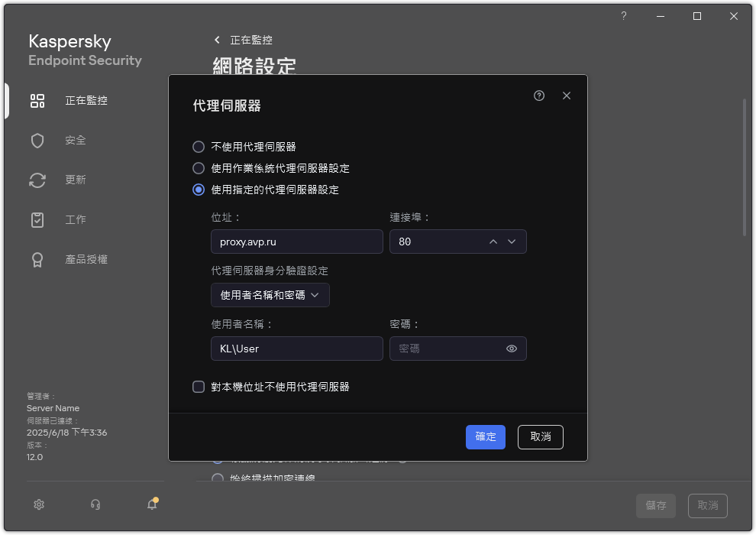
Task: Select the 正在監控 monitoring sidebar icon
Action: 37,100
